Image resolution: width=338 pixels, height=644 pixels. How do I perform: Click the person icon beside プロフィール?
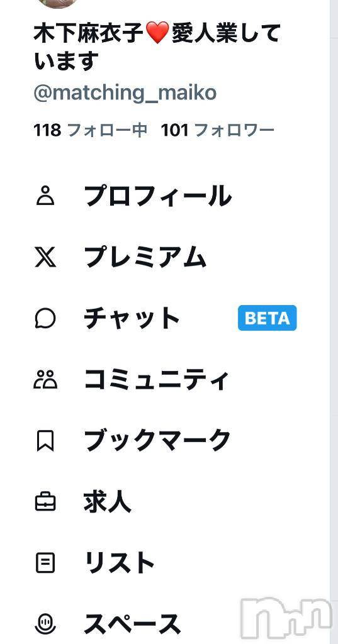pyautogui.click(x=45, y=196)
